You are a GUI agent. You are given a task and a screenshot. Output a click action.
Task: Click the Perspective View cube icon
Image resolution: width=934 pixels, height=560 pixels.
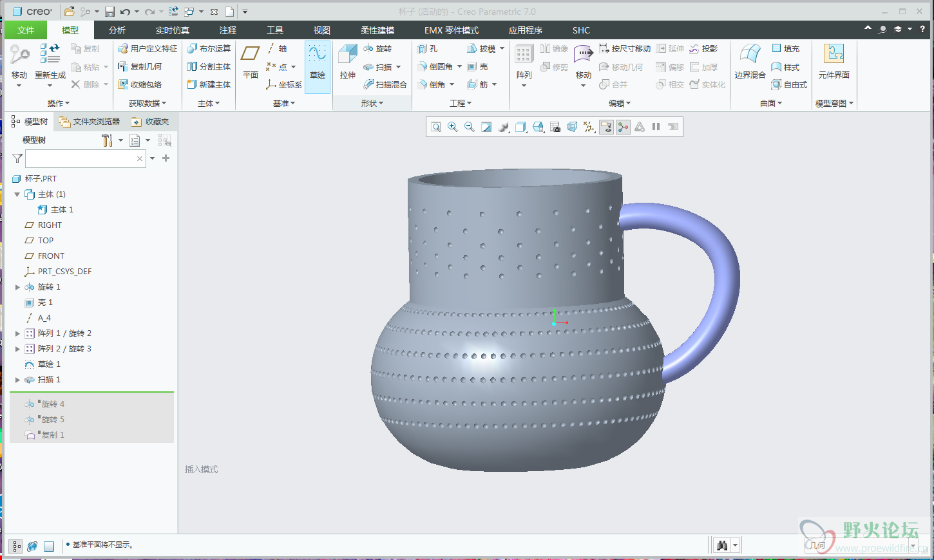[571, 127]
